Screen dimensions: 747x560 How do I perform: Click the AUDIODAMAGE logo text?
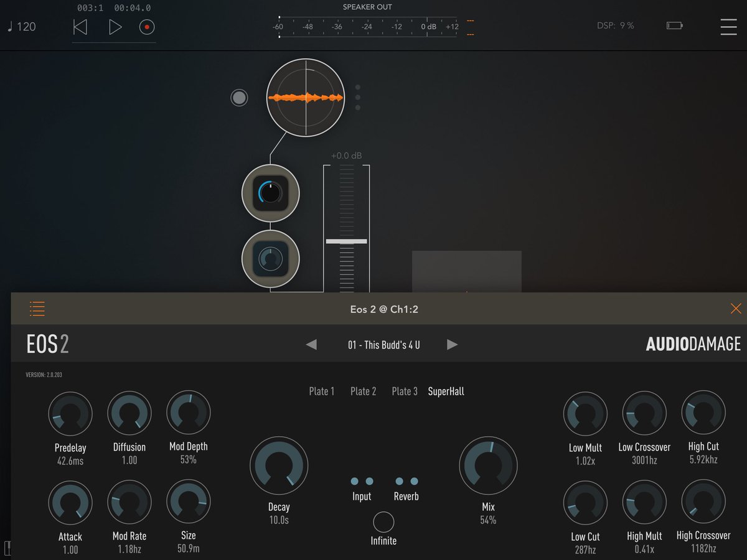pos(693,343)
